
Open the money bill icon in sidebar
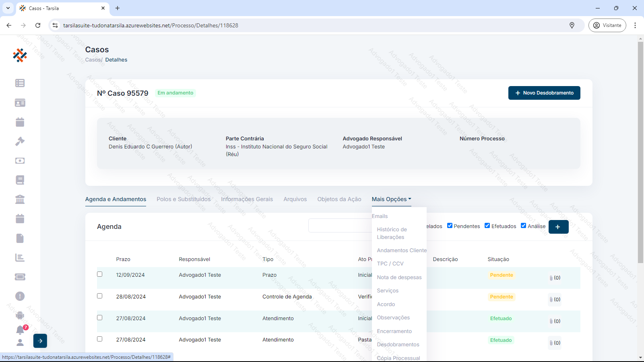(x=20, y=160)
